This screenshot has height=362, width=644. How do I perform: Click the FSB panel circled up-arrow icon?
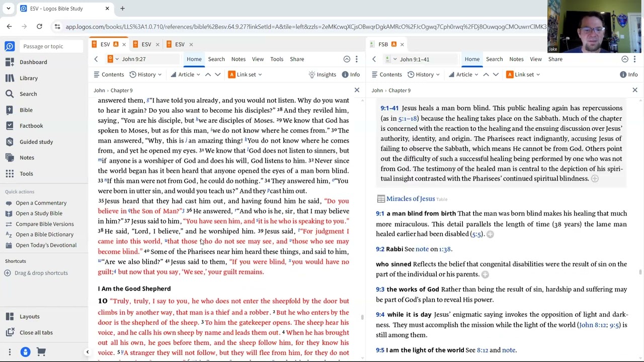coord(625,59)
